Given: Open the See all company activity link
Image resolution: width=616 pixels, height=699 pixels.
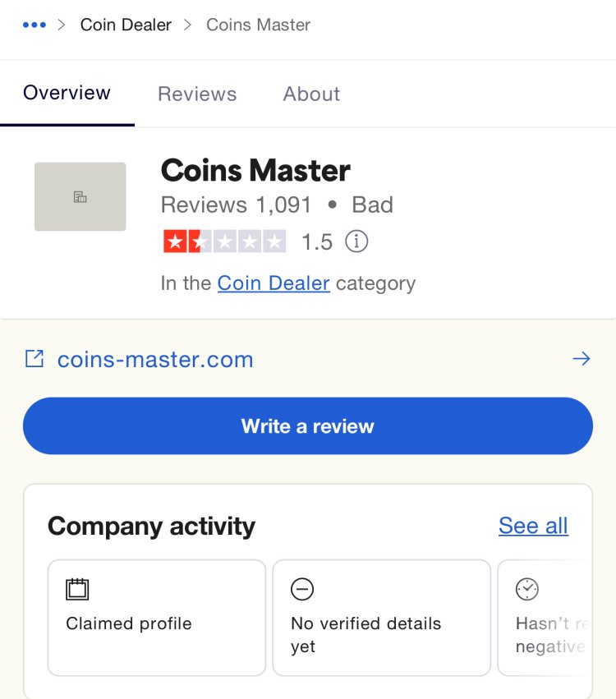Looking at the screenshot, I should click(533, 526).
